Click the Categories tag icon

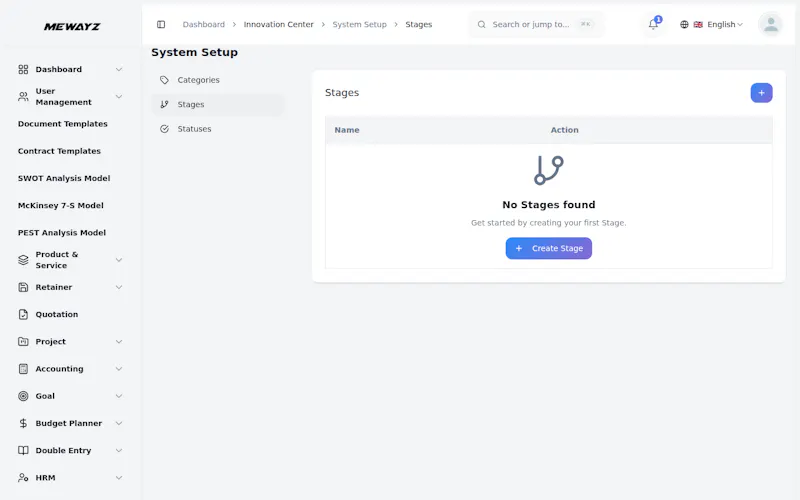point(164,80)
